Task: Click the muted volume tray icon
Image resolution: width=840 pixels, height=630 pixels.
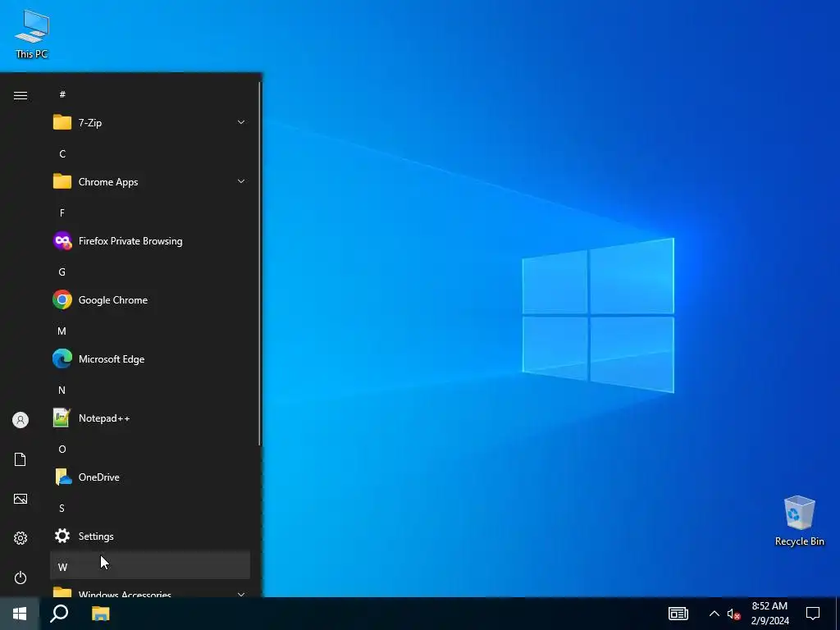Action: tap(733, 614)
